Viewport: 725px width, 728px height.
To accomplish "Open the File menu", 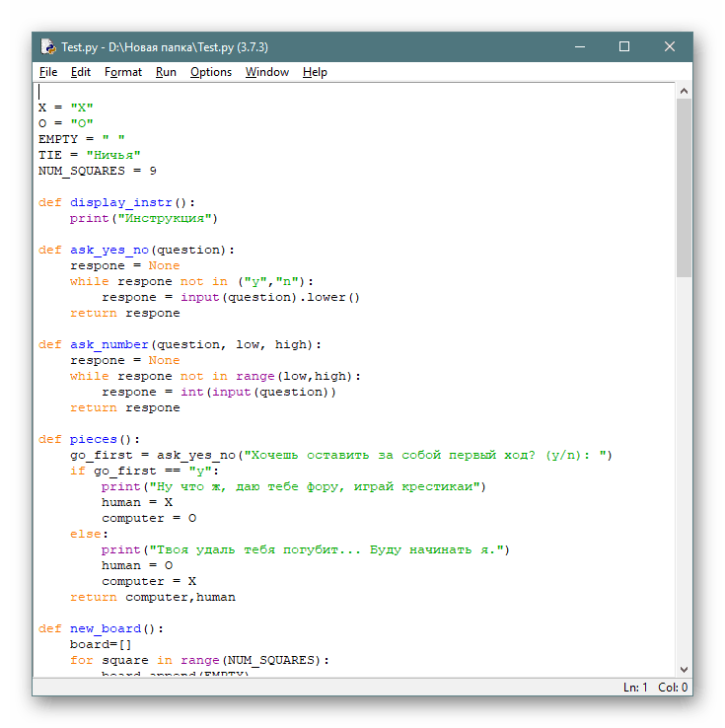I will [x=48, y=72].
